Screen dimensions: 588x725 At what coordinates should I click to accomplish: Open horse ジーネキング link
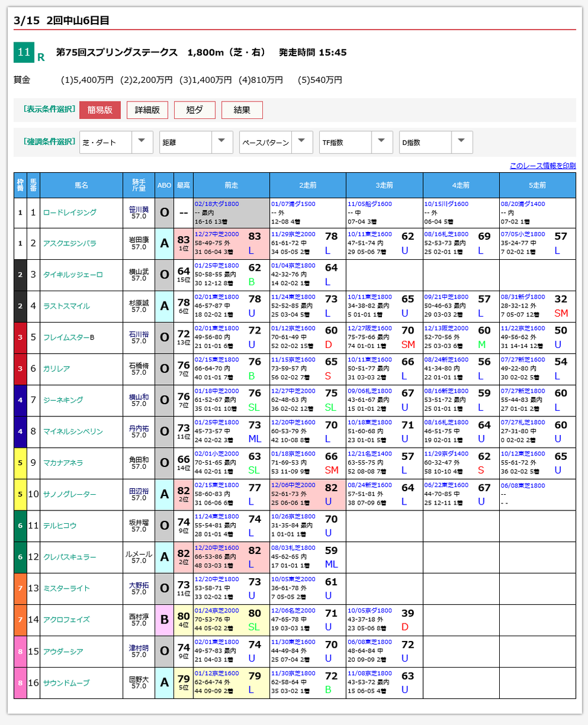63,401
